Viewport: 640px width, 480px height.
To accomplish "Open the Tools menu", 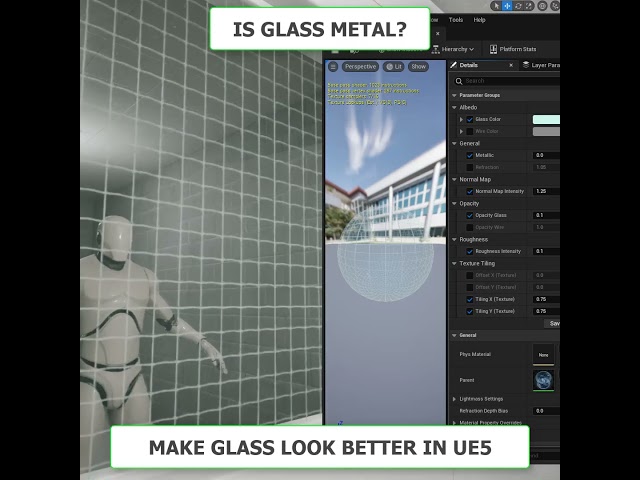I will [x=456, y=20].
